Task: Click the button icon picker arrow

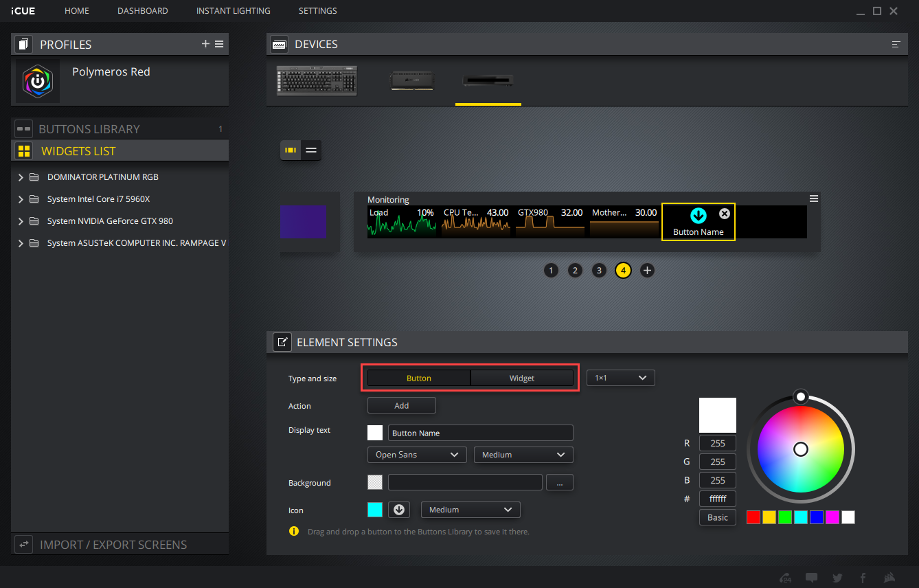Action: [x=399, y=510]
